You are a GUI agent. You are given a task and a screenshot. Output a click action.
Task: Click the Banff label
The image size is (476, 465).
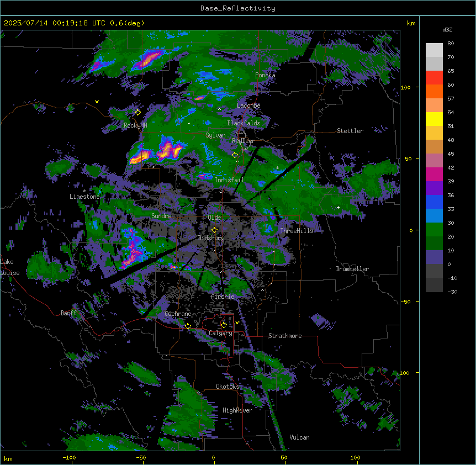click(x=68, y=313)
